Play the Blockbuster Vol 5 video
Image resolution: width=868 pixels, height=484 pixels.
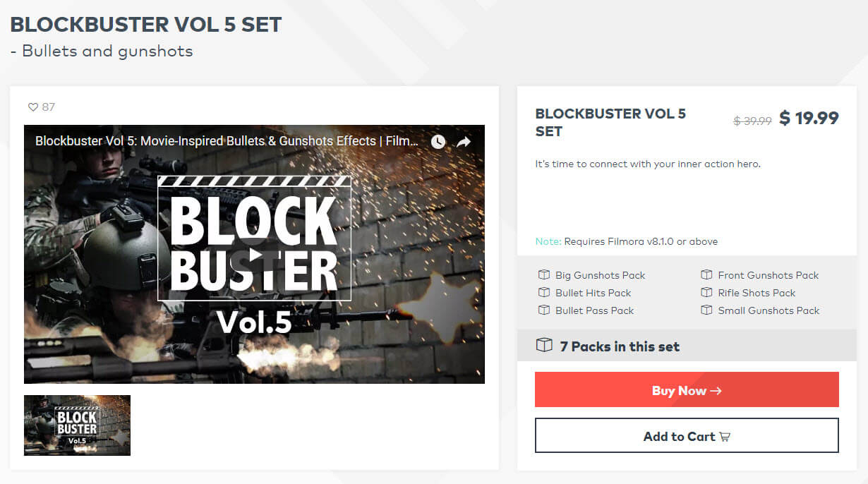click(x=255, y=254)
